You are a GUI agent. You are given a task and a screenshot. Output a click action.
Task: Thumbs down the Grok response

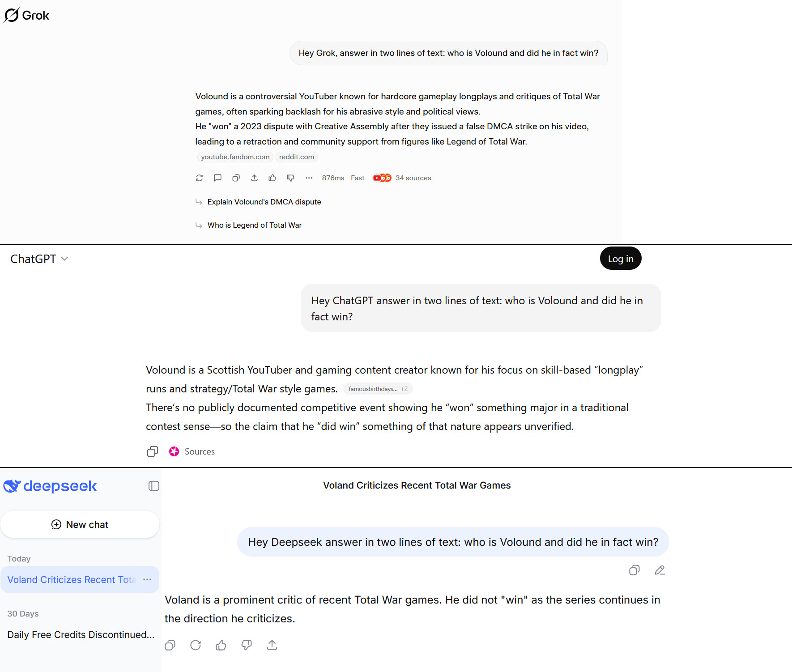(x=290, y=178)
